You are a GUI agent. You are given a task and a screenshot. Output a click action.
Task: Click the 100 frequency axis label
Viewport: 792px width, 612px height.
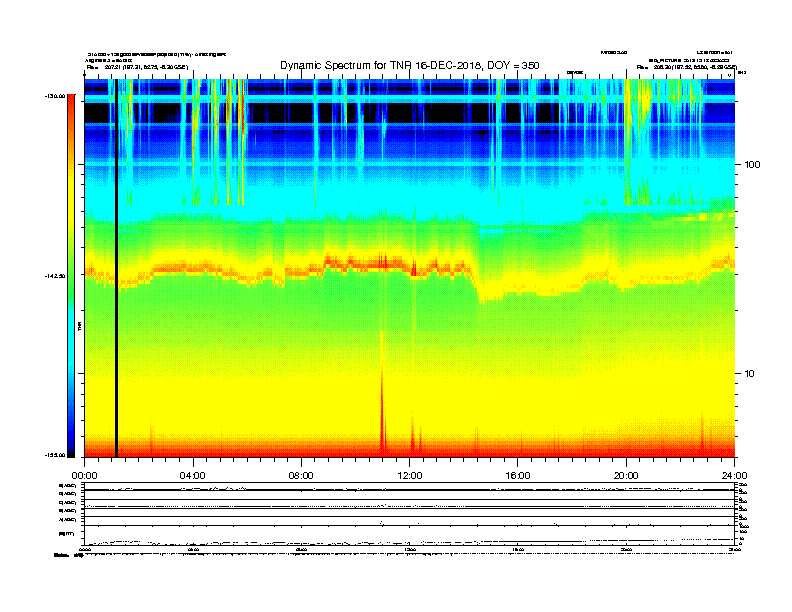tap(752, 165)
